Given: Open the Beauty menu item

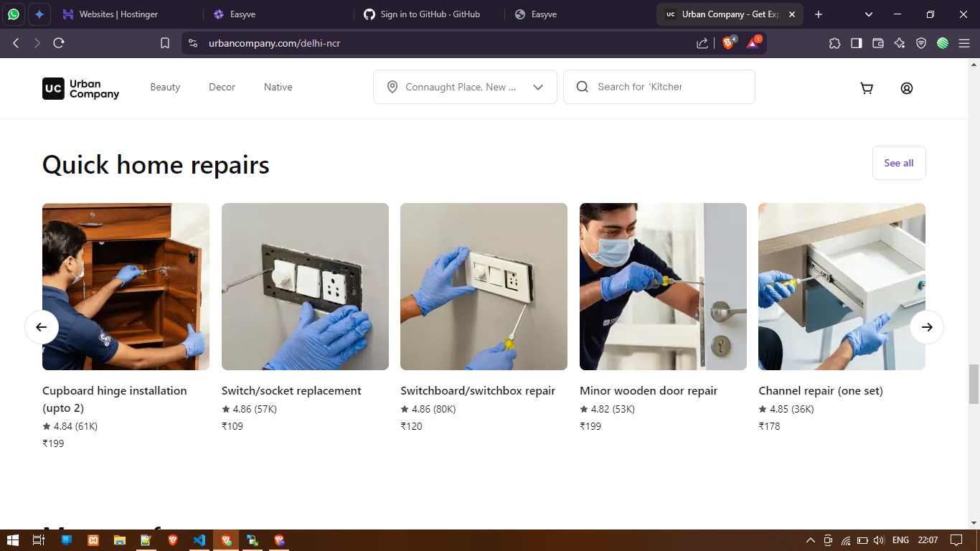Looking at the screenshot, I should click(x=165, y=87).
